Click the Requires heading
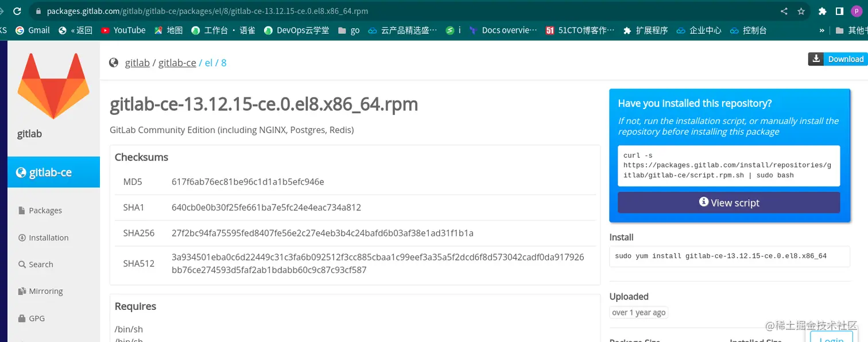Screen dimensions: 868x342 coord(135,306)
